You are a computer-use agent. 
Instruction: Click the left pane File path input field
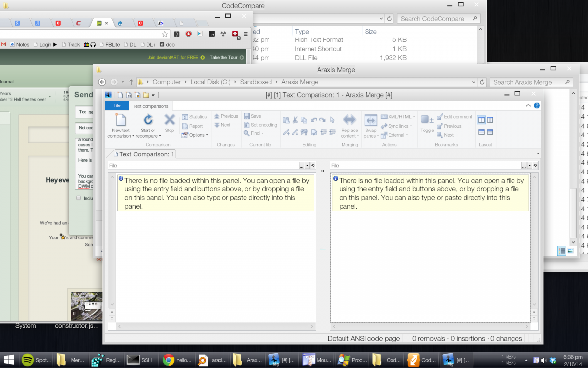click(203, 166)
